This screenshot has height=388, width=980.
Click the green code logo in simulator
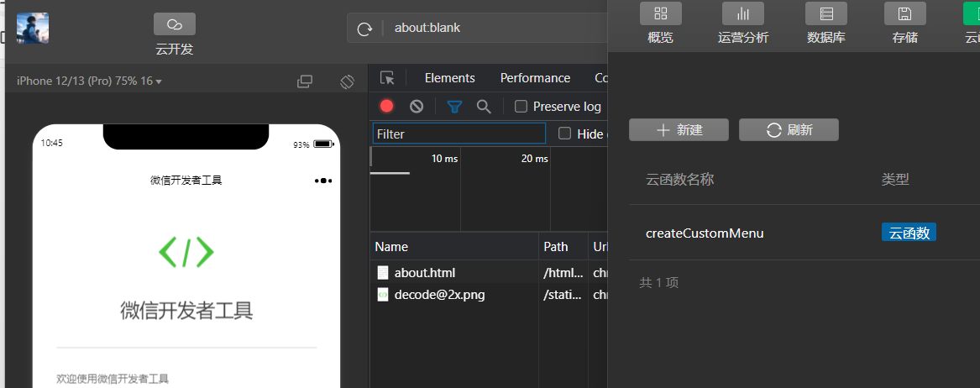coord(186,253)
